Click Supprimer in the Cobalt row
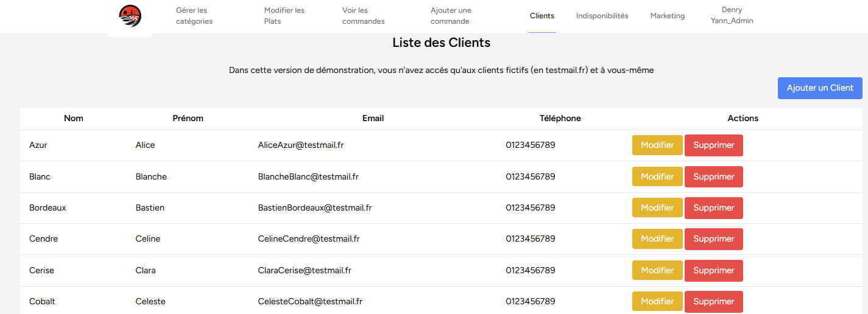Viewport: 868px width, 314px height. point(714,301)
